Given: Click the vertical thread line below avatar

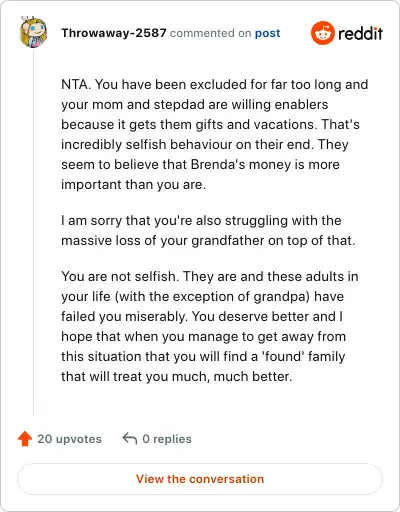Looking at the screenshot, I should tap(33, 232).
